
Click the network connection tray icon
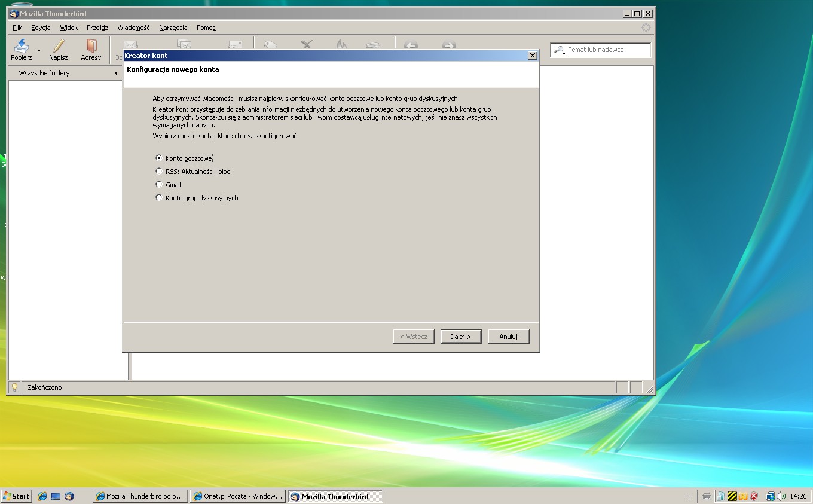pos(771,496)
